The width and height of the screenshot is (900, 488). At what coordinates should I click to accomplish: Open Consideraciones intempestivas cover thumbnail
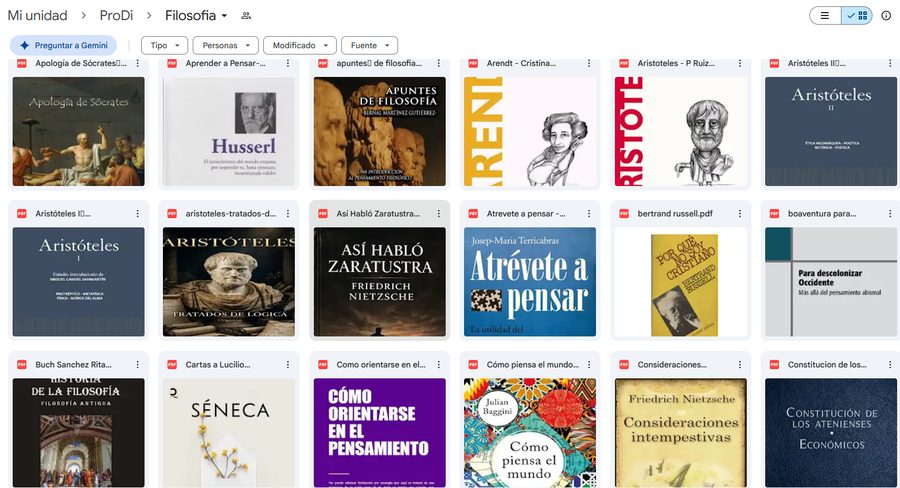coord(681,432)
